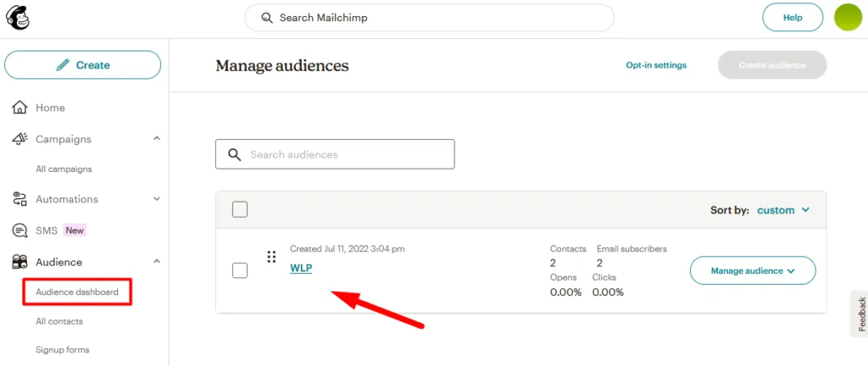This screenshot has height=366, width=868.
Task: Click the Home house icon
Action: tap(20, 108)
